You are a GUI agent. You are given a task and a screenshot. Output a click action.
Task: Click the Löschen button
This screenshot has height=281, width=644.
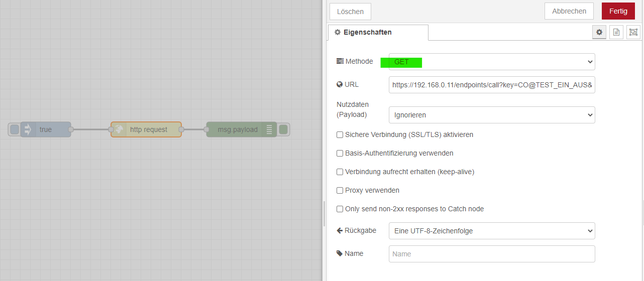coord(350,12)
